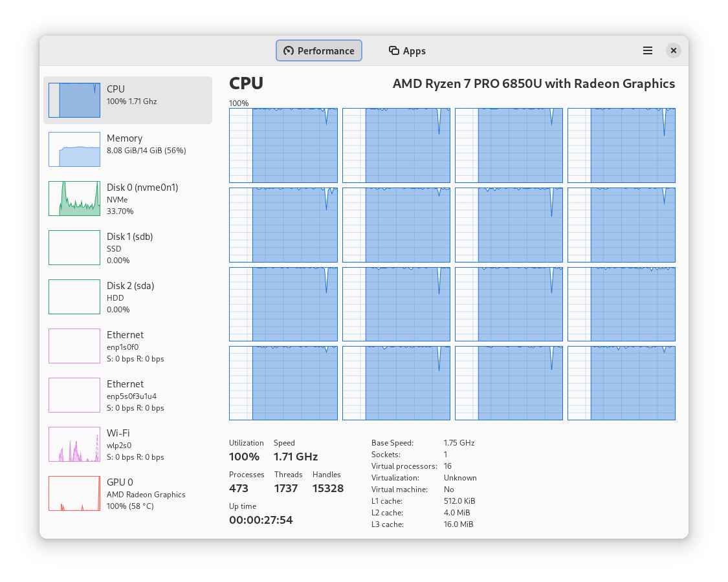Viewport: 728px width, 582px height.
Task: Select the Performance tab
Action: (319, 50)
